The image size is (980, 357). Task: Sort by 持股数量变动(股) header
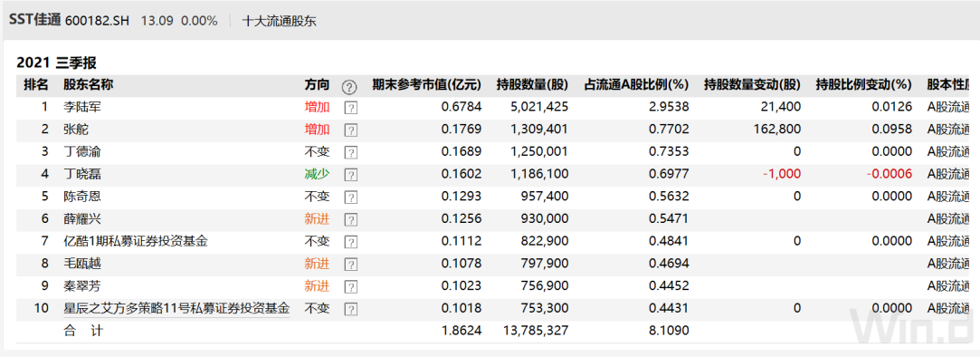753,84
